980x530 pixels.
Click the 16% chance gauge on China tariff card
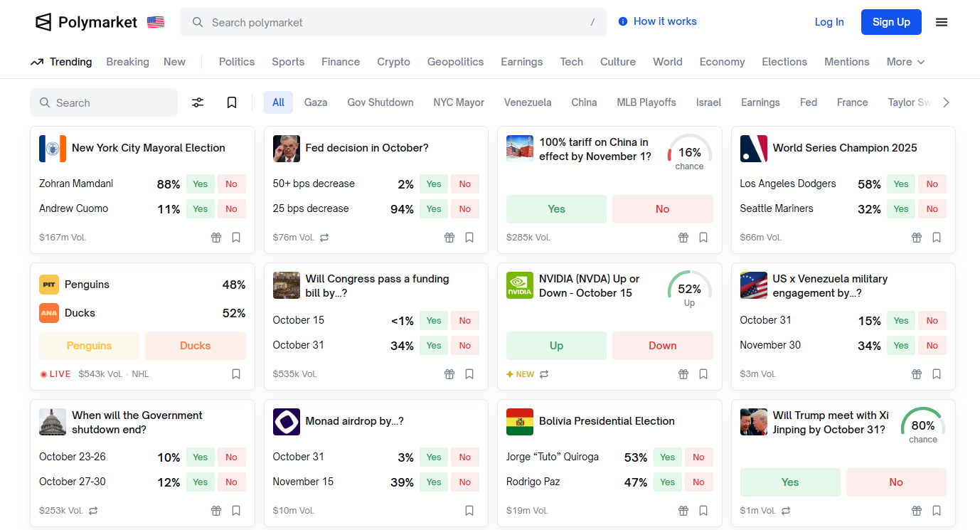[x=689, y=152]
